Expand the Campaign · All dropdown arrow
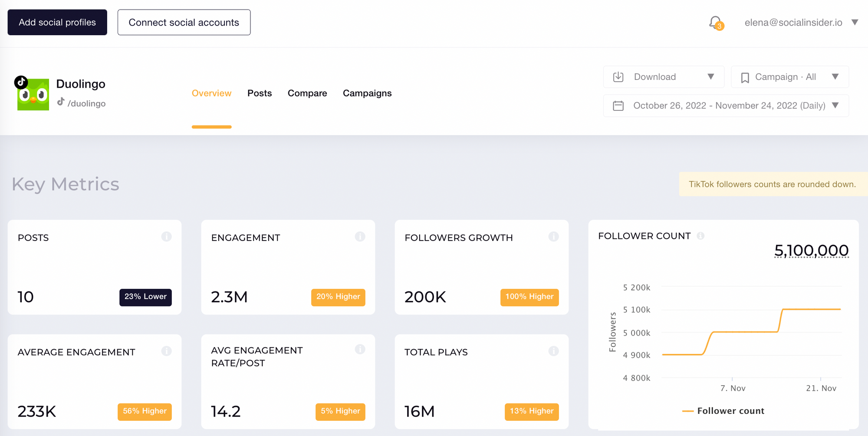Screen dimensions: 868x436 click(835, 77)
